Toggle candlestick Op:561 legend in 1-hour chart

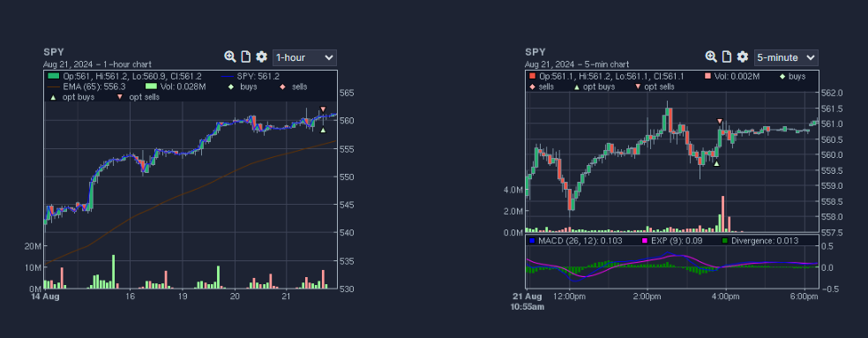[125, 77]
